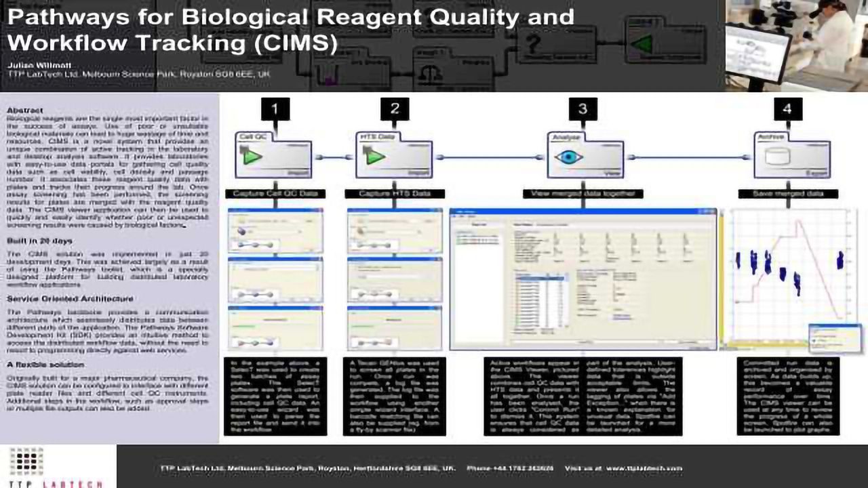868x488 pixels.
Task: Click the eye icon in Analyse node
Action: tap(568, 157)
